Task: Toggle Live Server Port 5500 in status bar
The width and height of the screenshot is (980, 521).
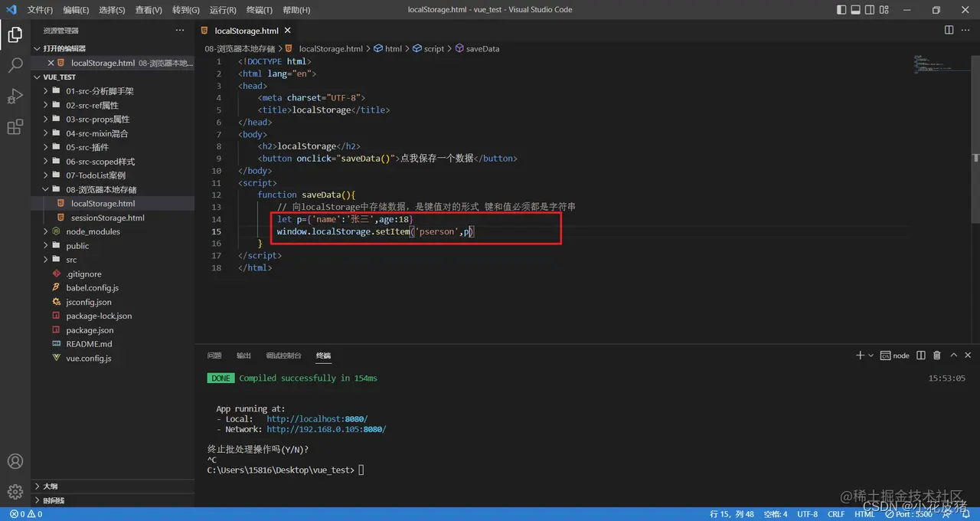Action: [910, 514]
